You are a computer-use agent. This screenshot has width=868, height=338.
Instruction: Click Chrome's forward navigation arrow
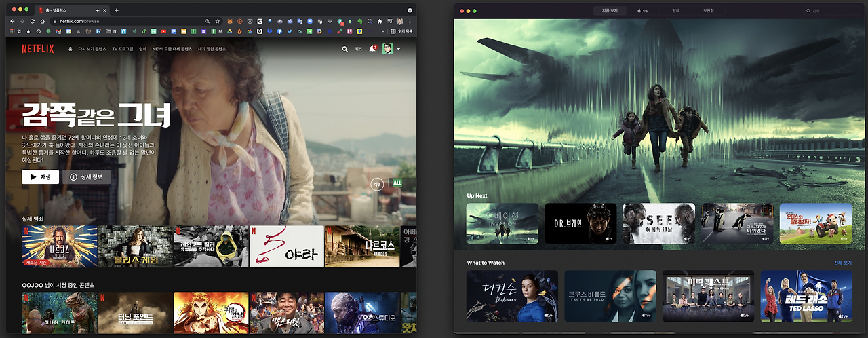22,21
